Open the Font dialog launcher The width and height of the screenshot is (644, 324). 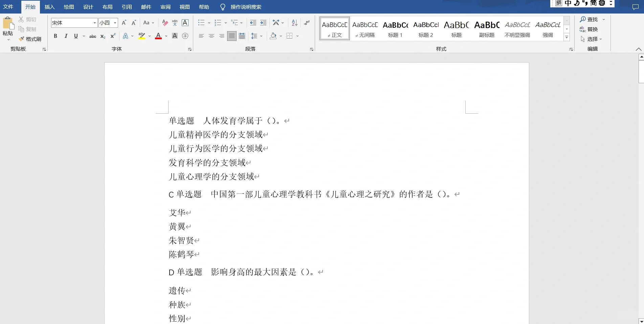coord(190,49)
